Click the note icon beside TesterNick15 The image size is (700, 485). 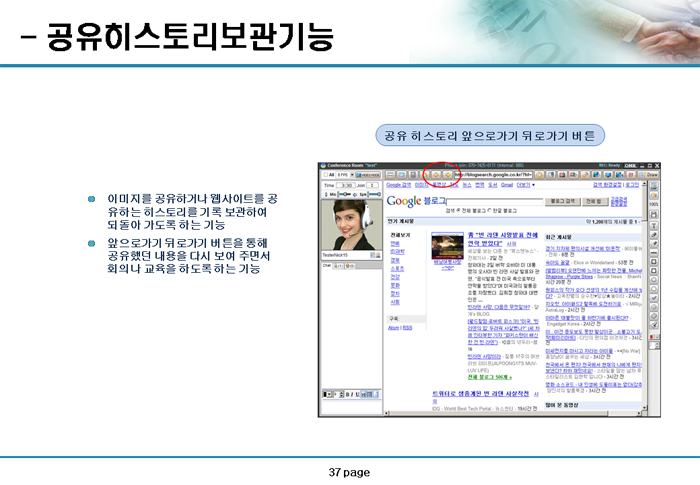[x=372, y=255]
